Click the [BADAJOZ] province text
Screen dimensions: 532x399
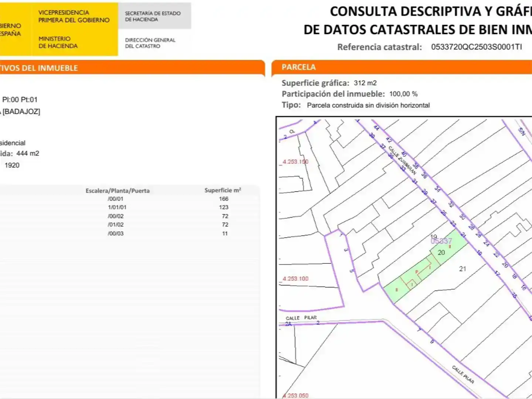[x=21, y=112]
